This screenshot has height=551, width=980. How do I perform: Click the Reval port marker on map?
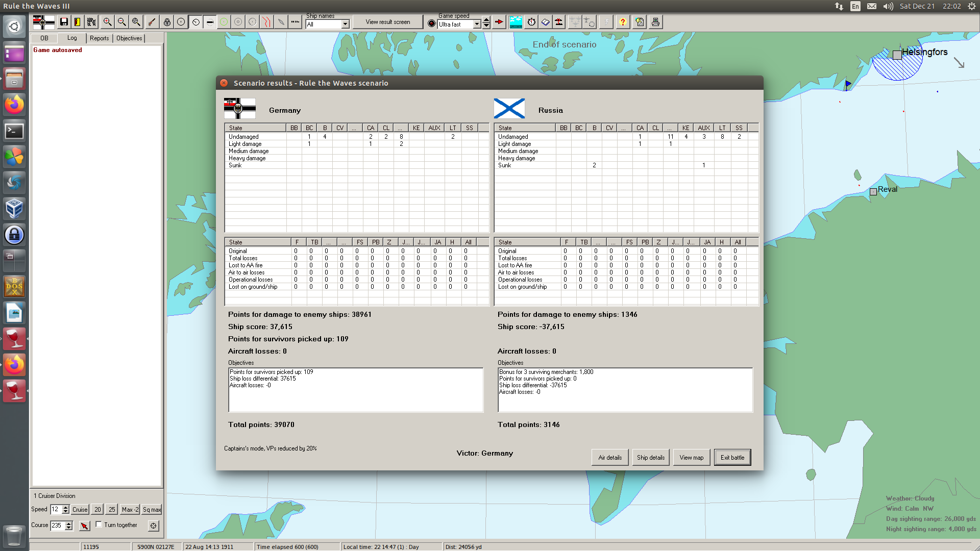pyautogui.click(x=873, y=192)
